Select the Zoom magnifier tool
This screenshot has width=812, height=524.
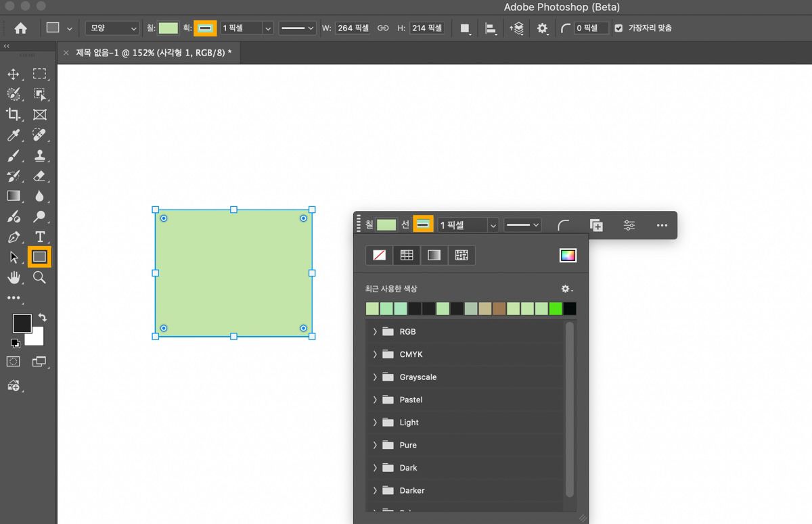[40, 277]
